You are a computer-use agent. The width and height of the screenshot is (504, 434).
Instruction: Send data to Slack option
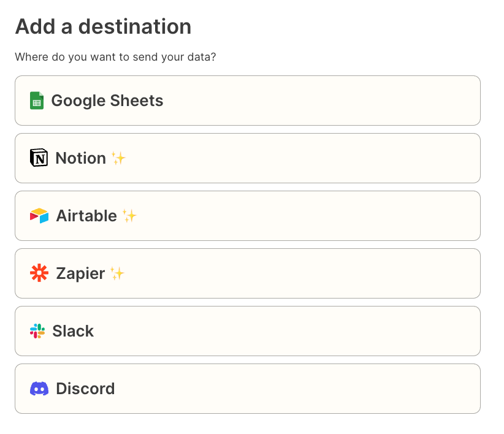[x=73, y=331]
